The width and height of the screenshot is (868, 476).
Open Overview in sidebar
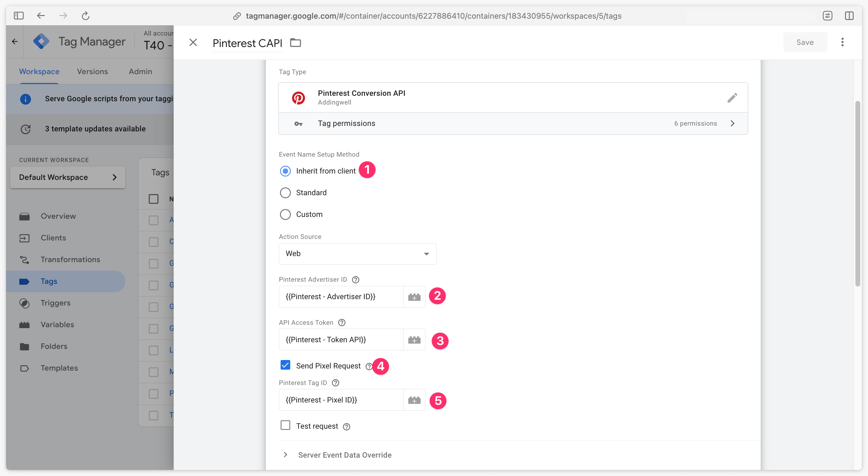tap(58, 216)
